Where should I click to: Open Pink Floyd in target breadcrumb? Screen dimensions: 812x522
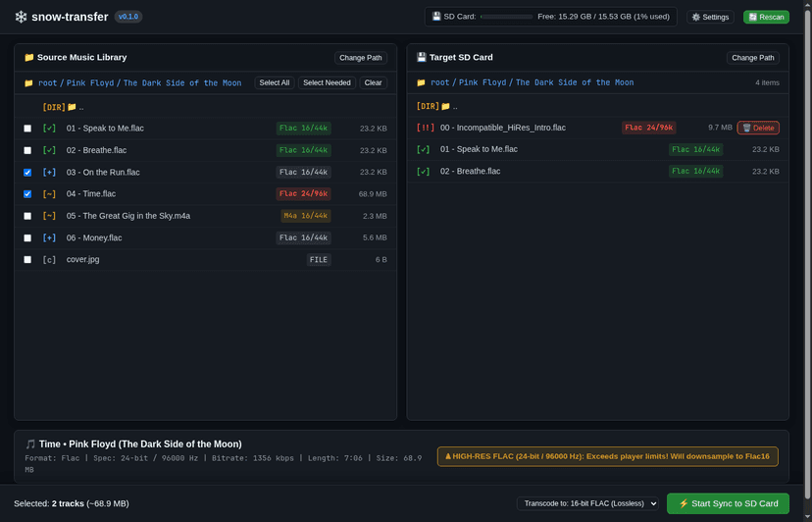pyautogui.click(x=482, y=82)
